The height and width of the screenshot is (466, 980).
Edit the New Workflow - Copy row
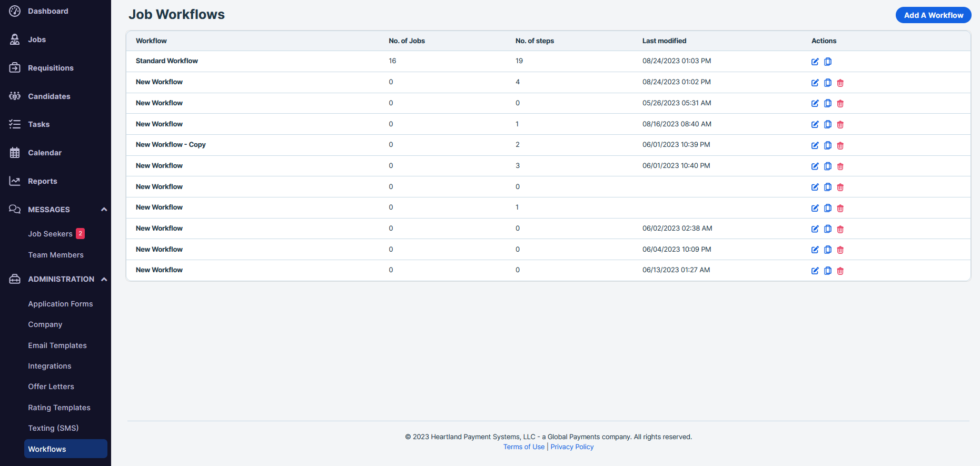point(815,145)
